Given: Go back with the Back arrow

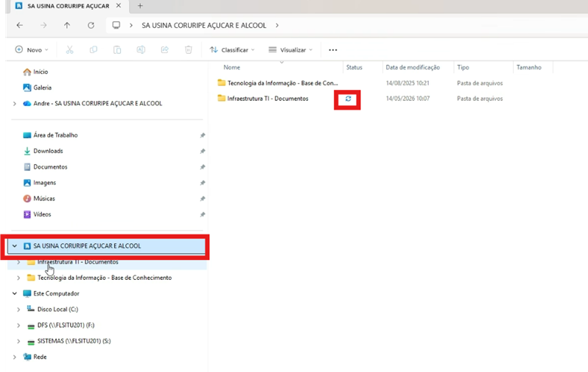Looking at the screenshot, I should coord(19,25).
